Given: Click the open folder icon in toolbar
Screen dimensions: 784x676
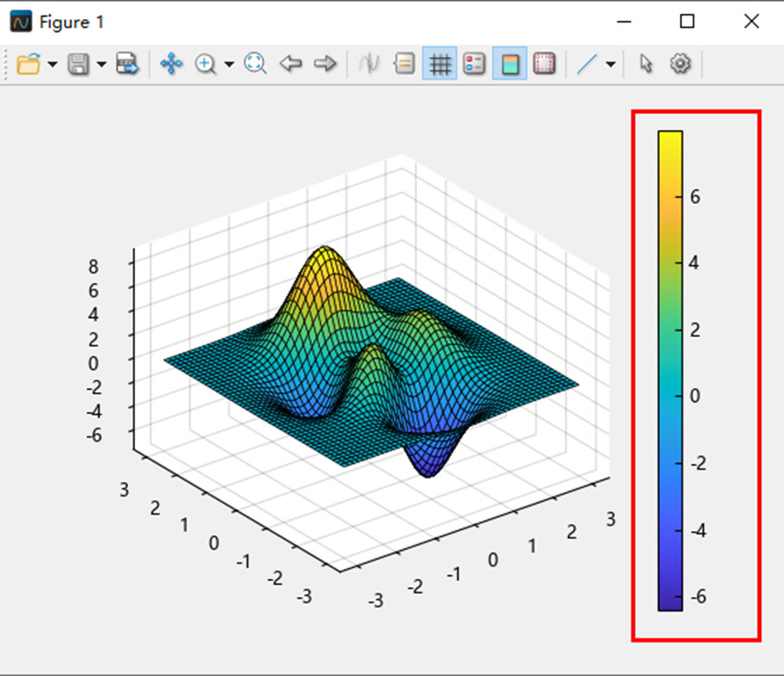Looking at the screenshot, I should [x=28, y=64].
